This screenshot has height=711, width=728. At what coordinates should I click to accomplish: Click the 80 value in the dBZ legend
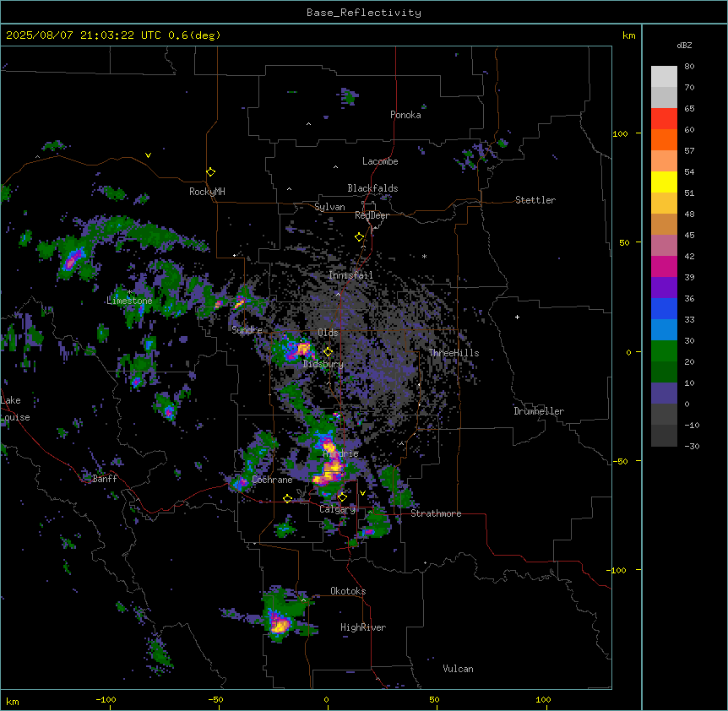click(689, 67)
